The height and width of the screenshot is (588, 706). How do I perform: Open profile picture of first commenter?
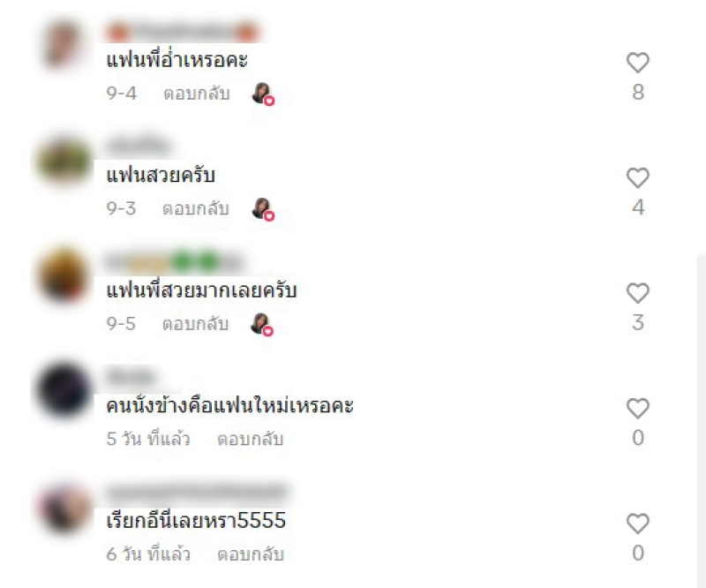(63, 45)
